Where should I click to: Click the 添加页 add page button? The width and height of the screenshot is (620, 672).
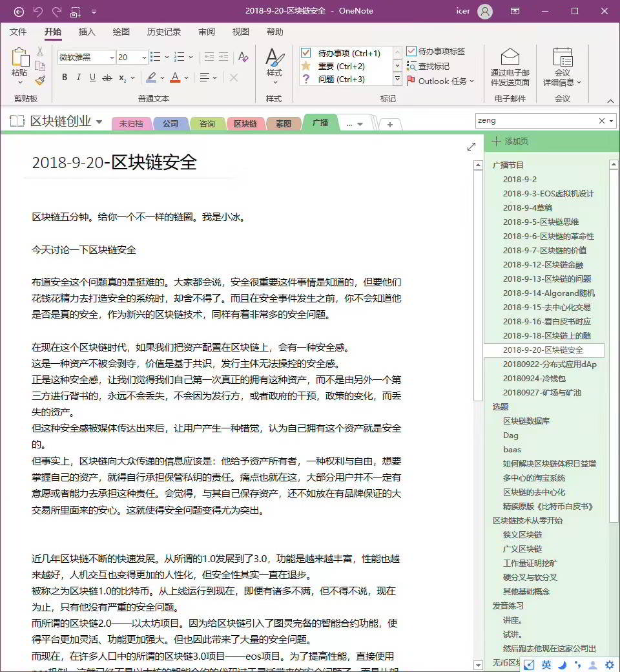[x=510, y=141]
